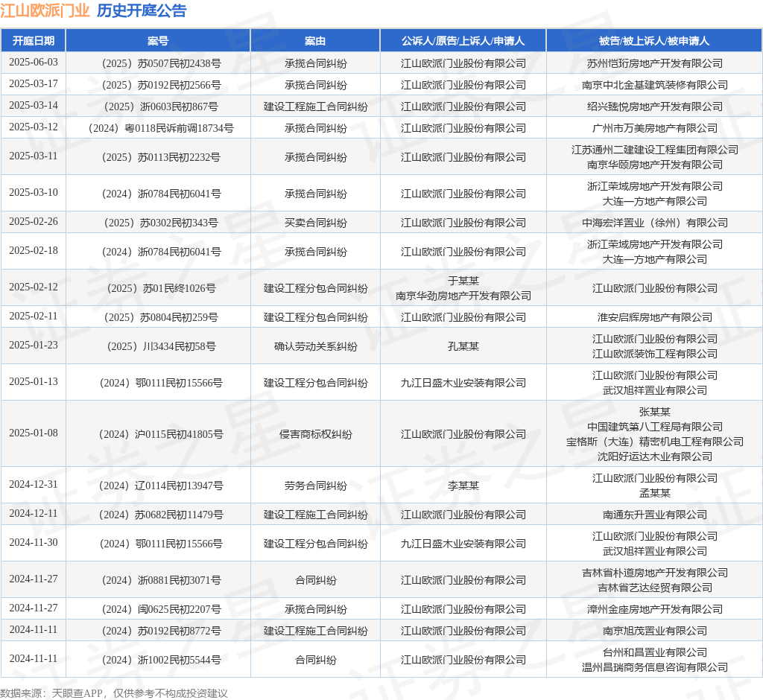Click plaintiff 李某某

(x=463, y=486)
